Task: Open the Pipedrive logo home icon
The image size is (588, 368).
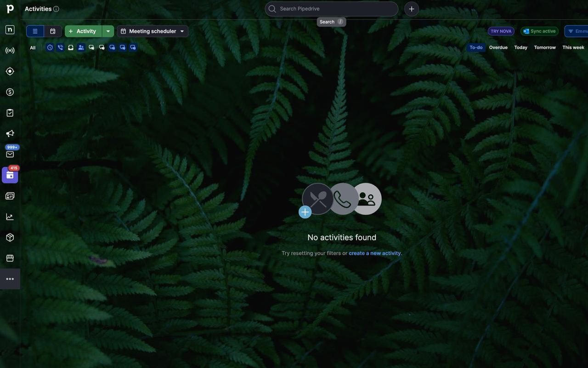Action: [x=10, y=9]
